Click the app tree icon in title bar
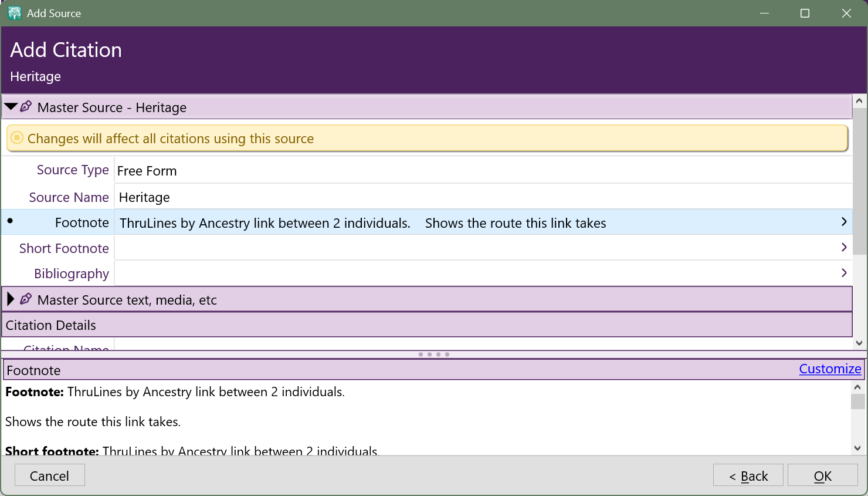This screenshot has width=868, height=496. [15, 13]
